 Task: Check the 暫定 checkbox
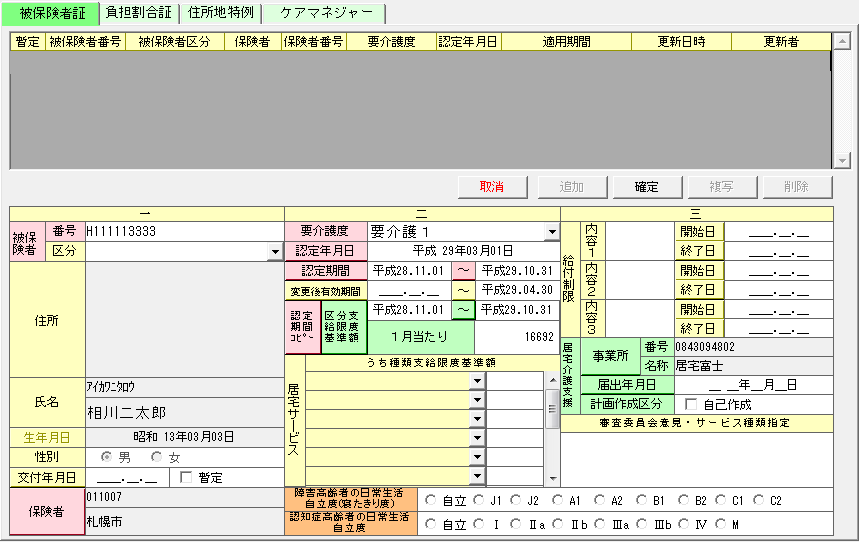click(185, 477)
